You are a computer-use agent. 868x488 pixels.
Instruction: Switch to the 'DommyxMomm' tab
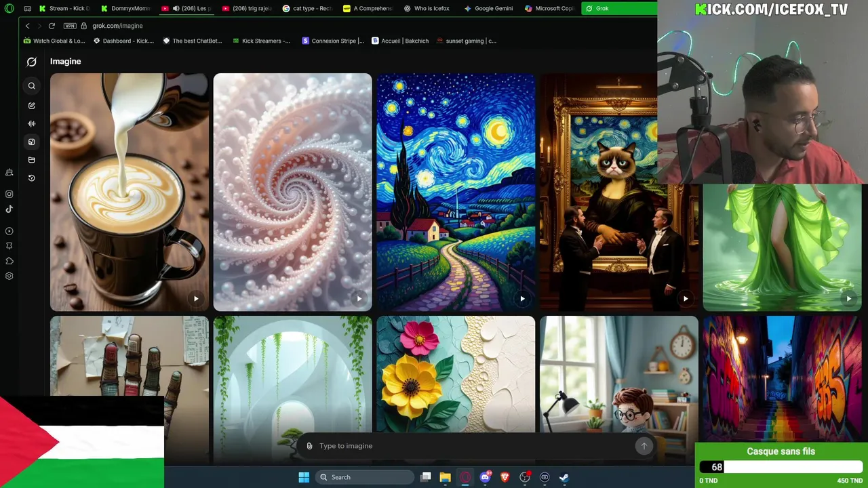[126, 8]
